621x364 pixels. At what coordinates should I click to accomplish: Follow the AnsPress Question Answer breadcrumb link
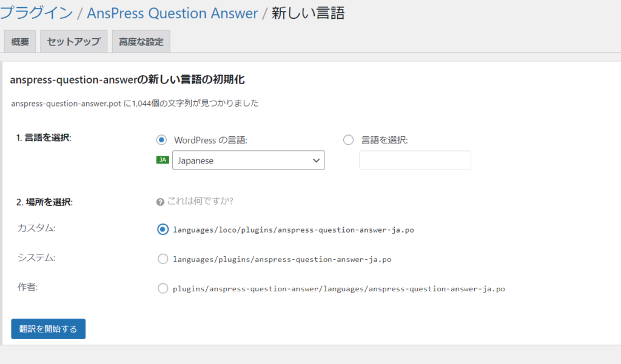click(x=172, y=13)
